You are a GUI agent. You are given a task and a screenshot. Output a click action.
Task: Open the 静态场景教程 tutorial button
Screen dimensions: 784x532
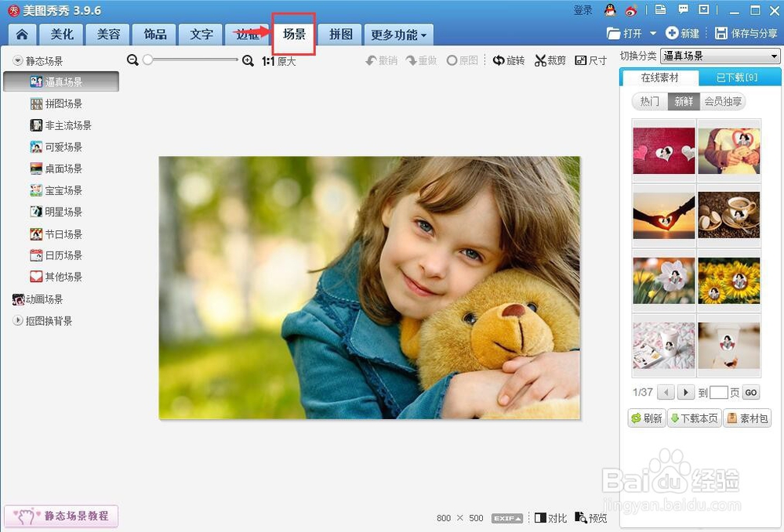(61, 516)
